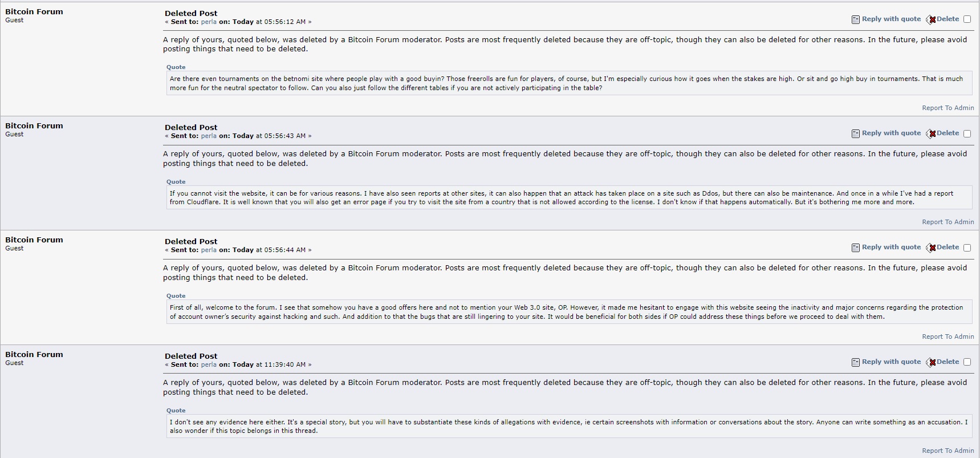
Task: Click the quote icon on the 05:56:43 message
Action: point(855,133)
